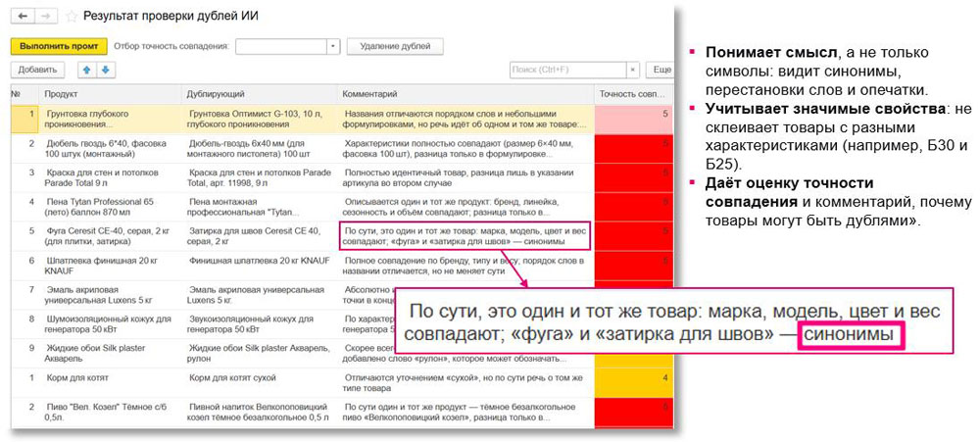Screen dimensions: 980x442
Task: Select duplicate cell Дюбель-гвоздь 6x40 мм (для монтажного пистолета)
Action: tap(259, 148)
